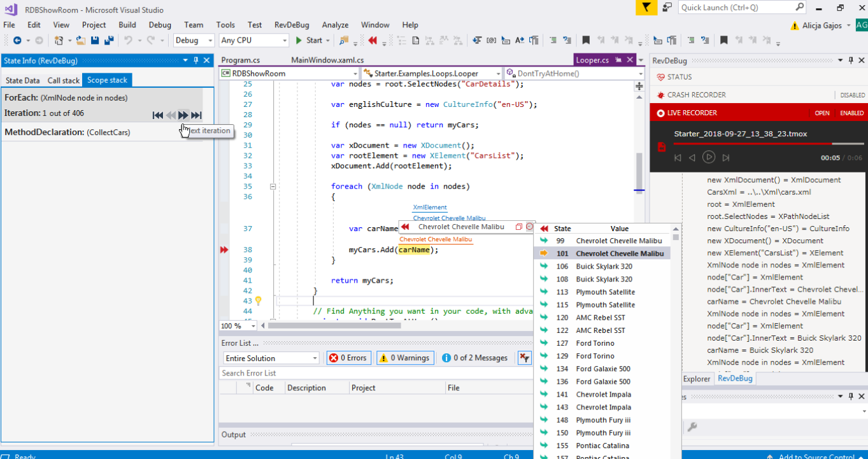Viewport: 868px width, 459px height.
Task: Collapse the foreach block at line 35
Action: click(x=273, y=187)
